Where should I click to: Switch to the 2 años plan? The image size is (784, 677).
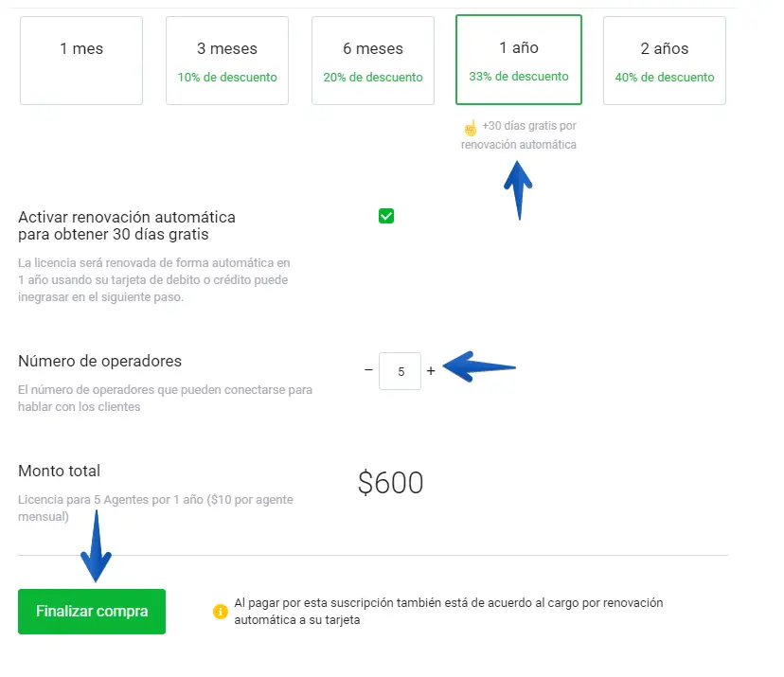coord(665,60)
